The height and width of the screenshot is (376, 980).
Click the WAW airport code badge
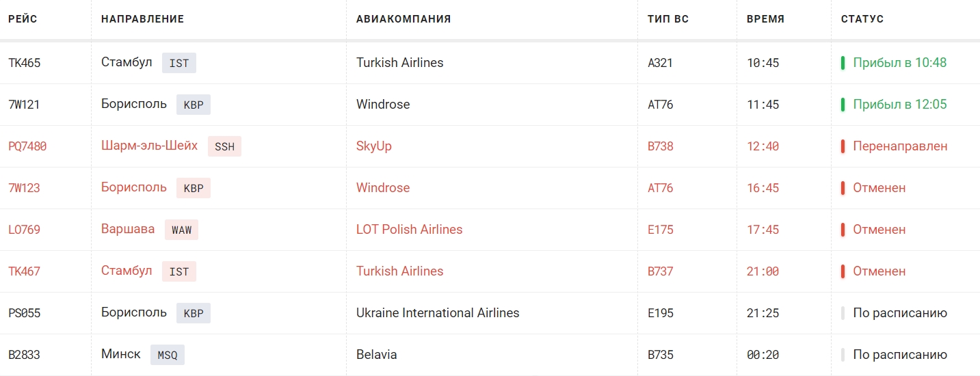point(181,230)
